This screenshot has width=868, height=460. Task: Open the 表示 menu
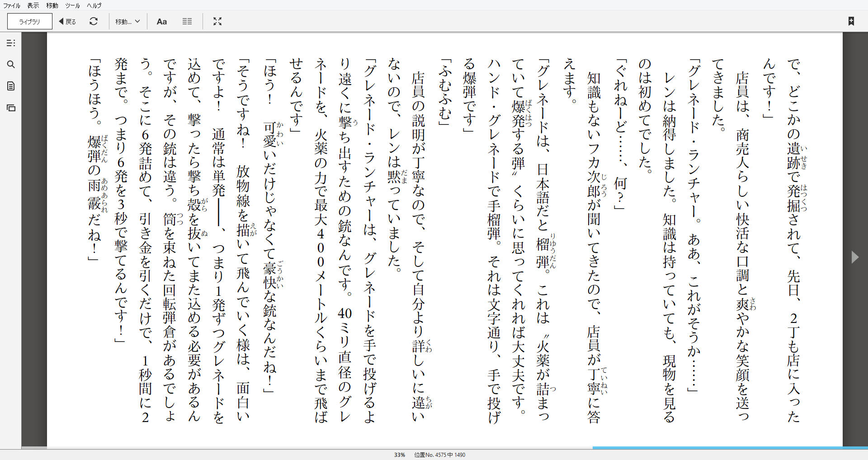33,5
